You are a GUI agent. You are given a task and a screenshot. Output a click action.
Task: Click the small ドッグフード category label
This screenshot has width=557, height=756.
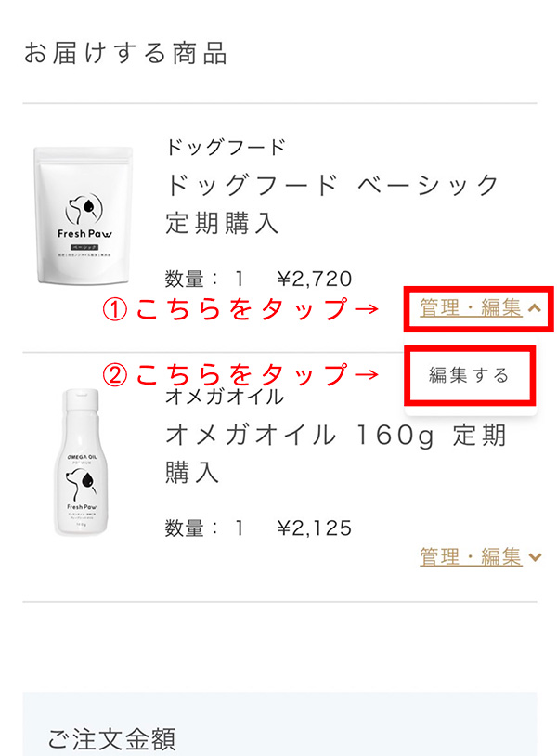[x=226, y=147]
